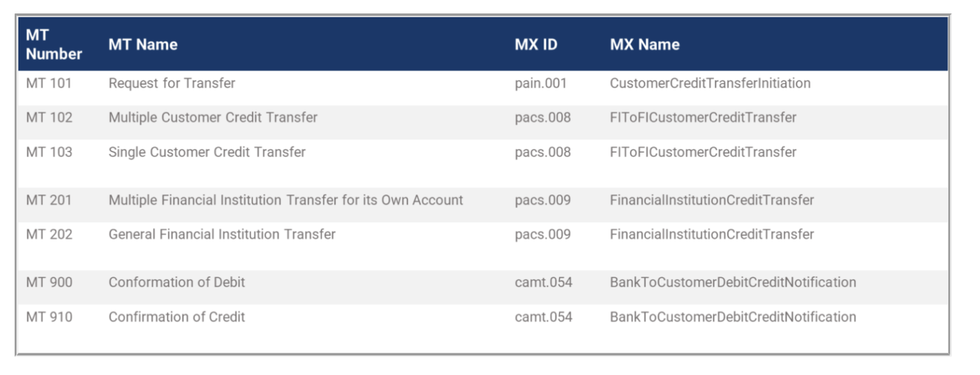
Task: Select the MT 103 cell
Action: pos(49,152)
